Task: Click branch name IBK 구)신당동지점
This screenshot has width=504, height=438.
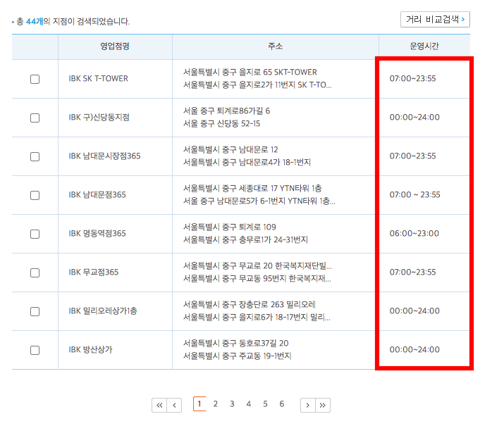Action: click(99, 117)
